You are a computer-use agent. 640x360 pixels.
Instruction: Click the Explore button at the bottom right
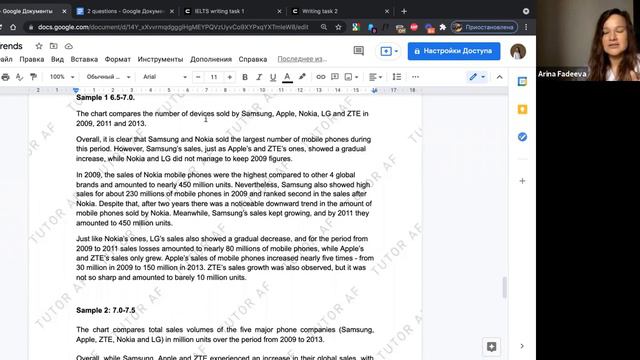pyautogui.click(x=491, y=347)
